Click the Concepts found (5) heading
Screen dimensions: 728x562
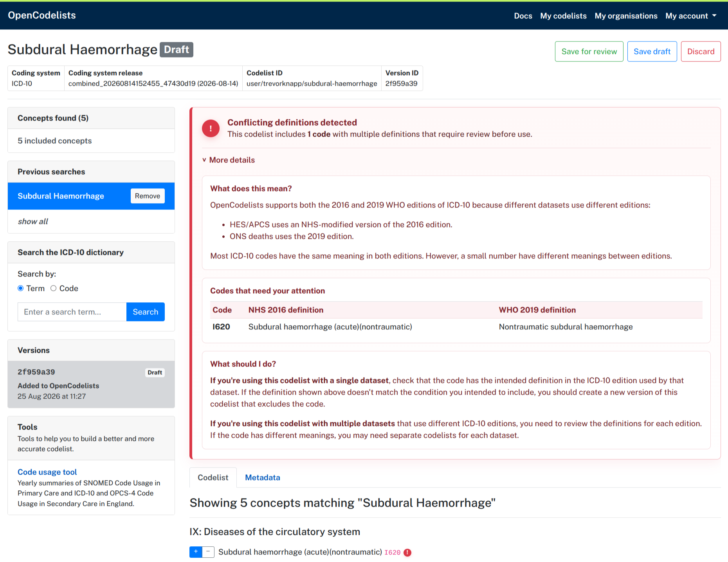tap(53, 118)
